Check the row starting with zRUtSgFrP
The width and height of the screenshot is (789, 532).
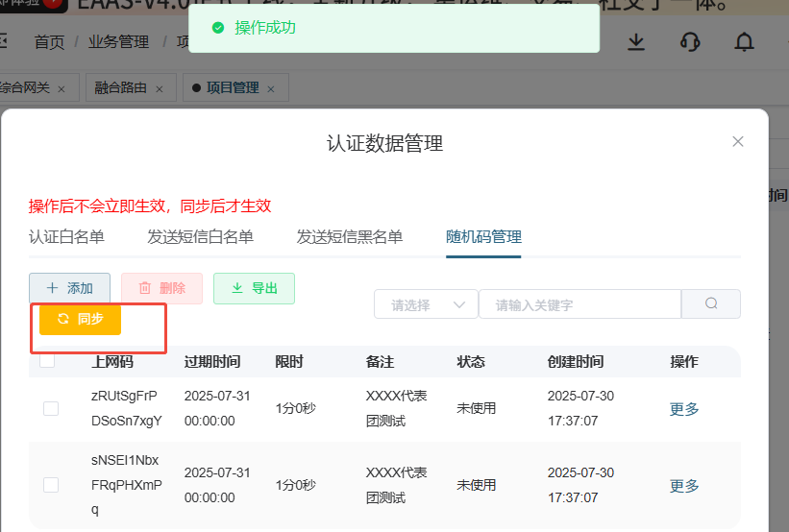pos(51,408)
